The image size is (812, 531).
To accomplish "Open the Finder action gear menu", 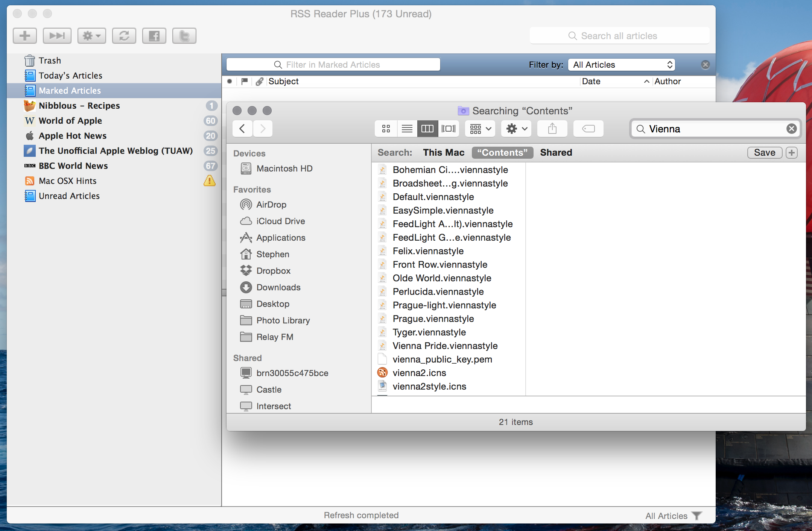I will [x=515, y=129].
